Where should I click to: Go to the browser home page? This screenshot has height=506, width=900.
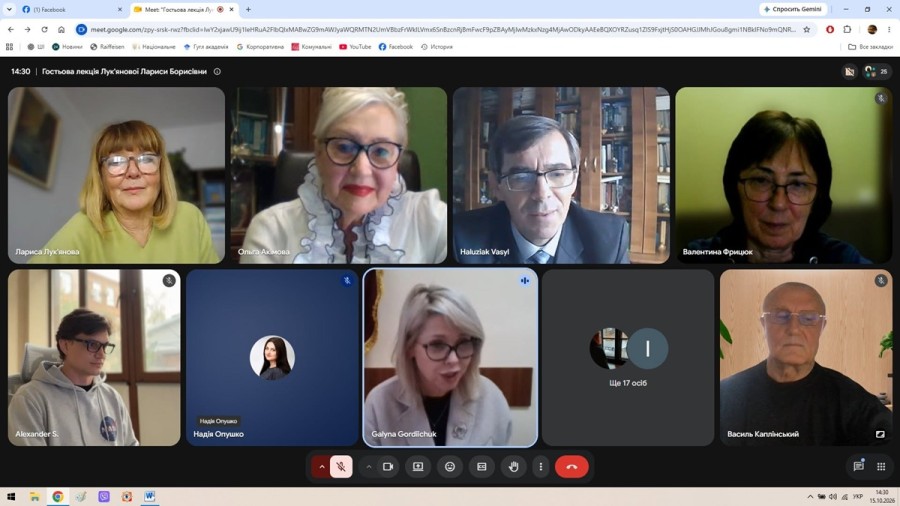point(61,29)
